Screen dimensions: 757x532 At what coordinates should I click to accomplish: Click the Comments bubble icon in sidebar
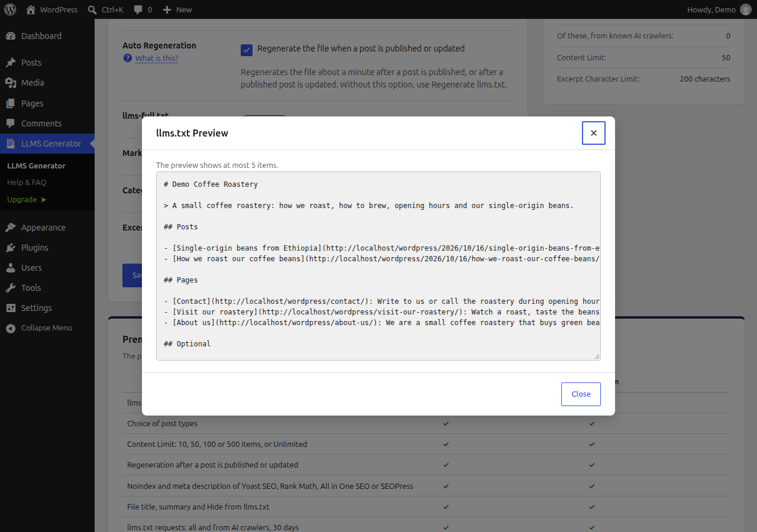(11, 124)
